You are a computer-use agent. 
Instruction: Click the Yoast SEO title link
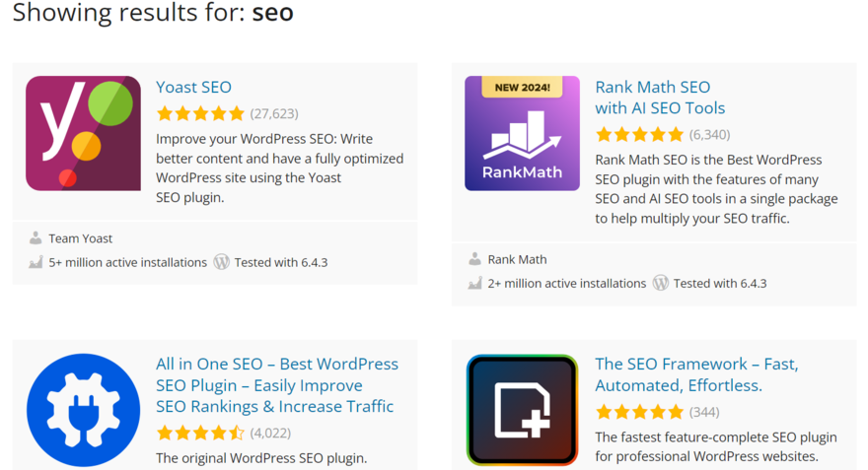tap(193, 88)
